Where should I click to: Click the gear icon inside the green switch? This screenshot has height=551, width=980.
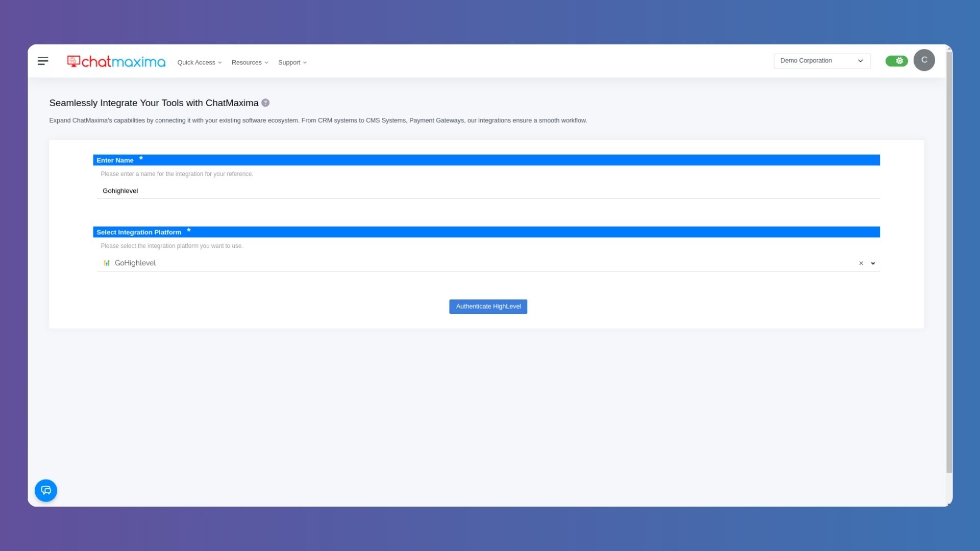899,60
